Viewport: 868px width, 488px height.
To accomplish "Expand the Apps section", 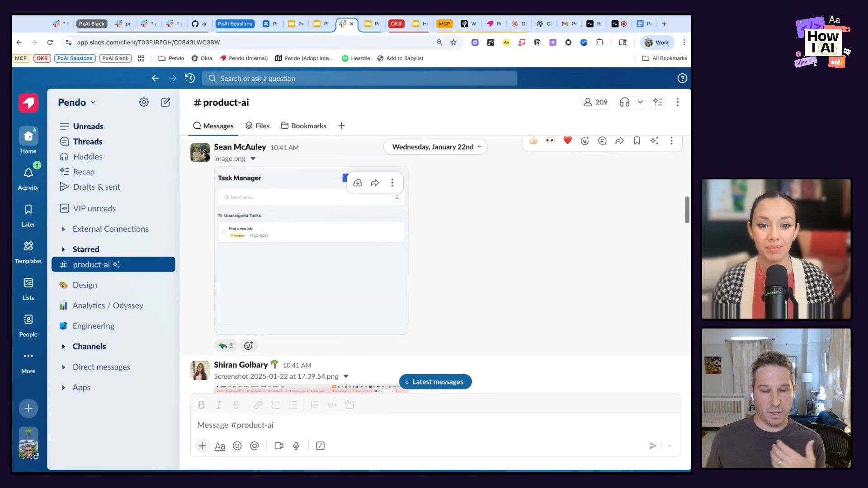I will pos(63,388).
